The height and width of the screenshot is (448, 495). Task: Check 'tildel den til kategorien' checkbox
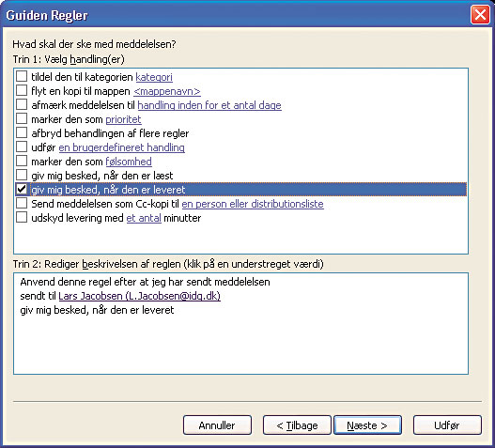pos(22,76)
